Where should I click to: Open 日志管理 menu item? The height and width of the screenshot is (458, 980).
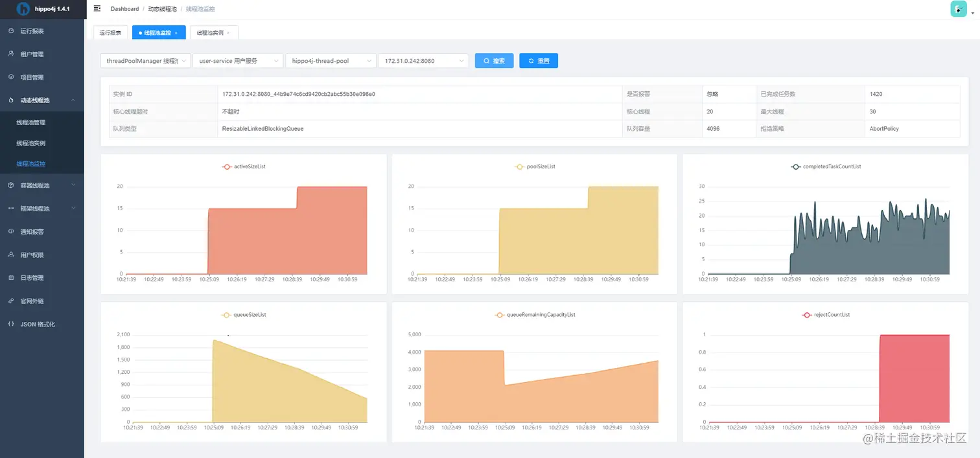click(x=42, y=278)
